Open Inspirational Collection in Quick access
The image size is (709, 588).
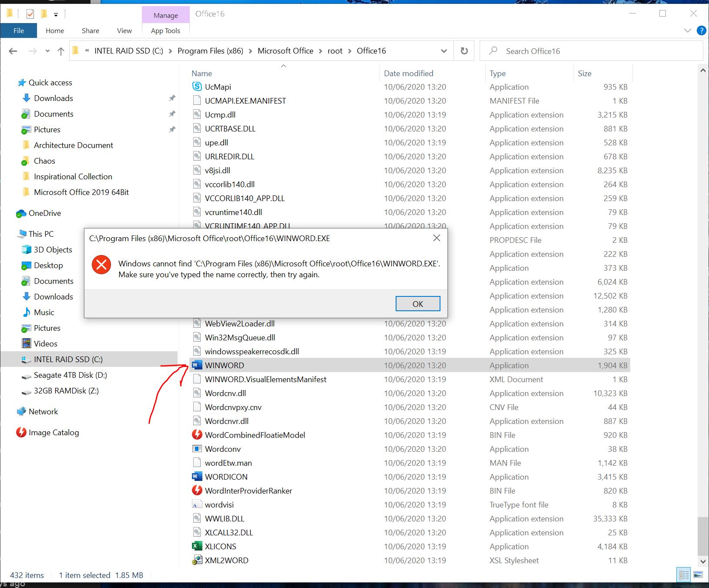coord(73,176)
